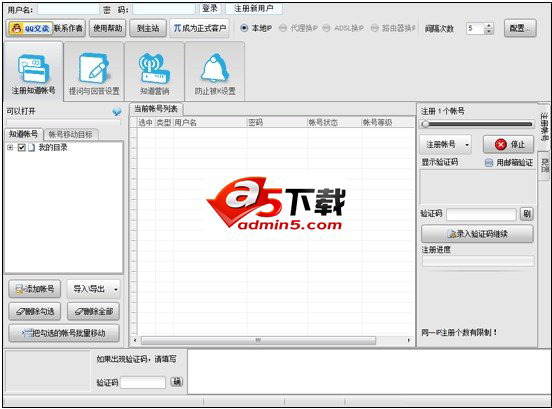The width and height of the screenshot is (552, 409).
Task: Increase the 间隔次数 spinner value
Action: pos(488,25)
